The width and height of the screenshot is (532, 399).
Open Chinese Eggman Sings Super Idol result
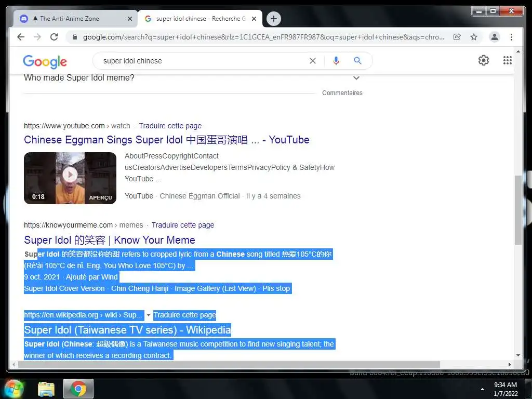[167, 140]
